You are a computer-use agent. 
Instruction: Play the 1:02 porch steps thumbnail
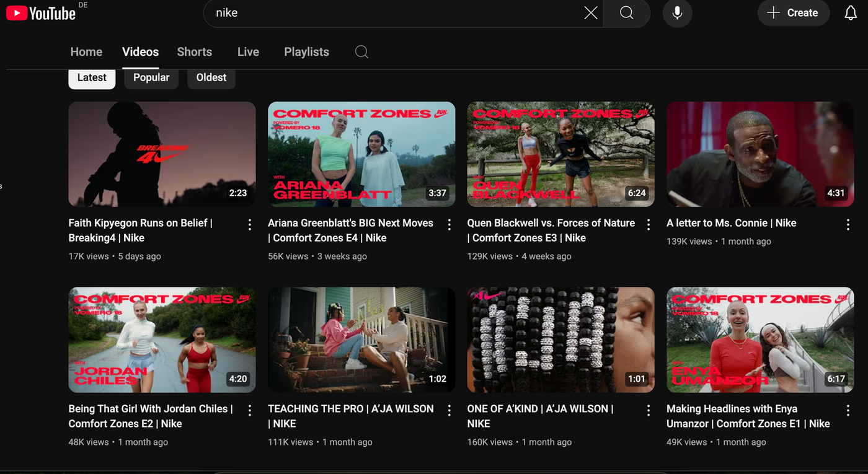tap(361, 340)
